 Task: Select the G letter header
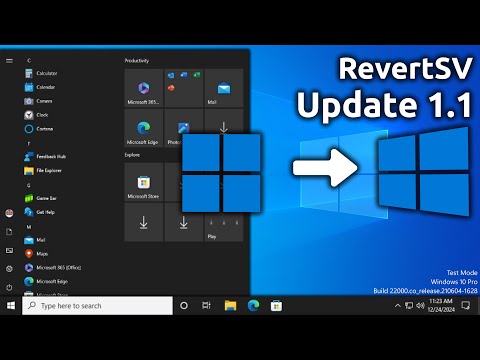tap(29, 185)
